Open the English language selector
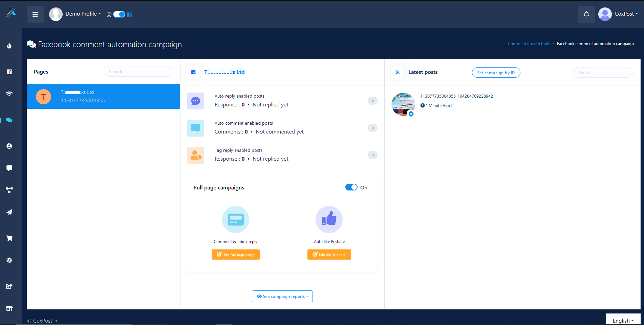 623,321
